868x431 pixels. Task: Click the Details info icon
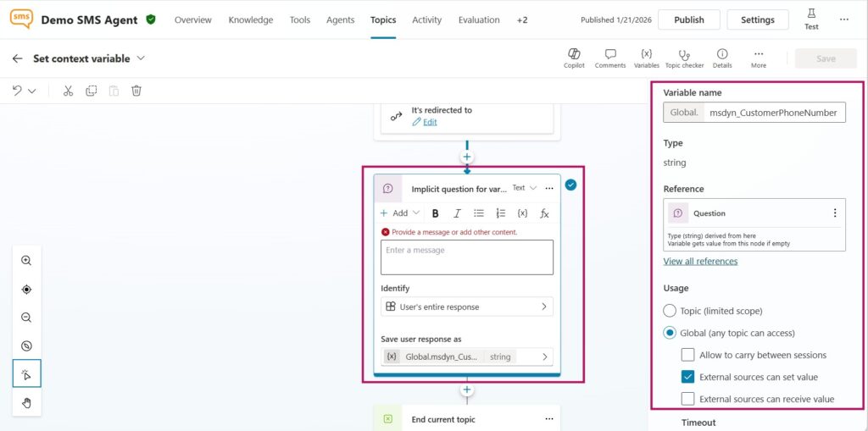pos(721,54)
